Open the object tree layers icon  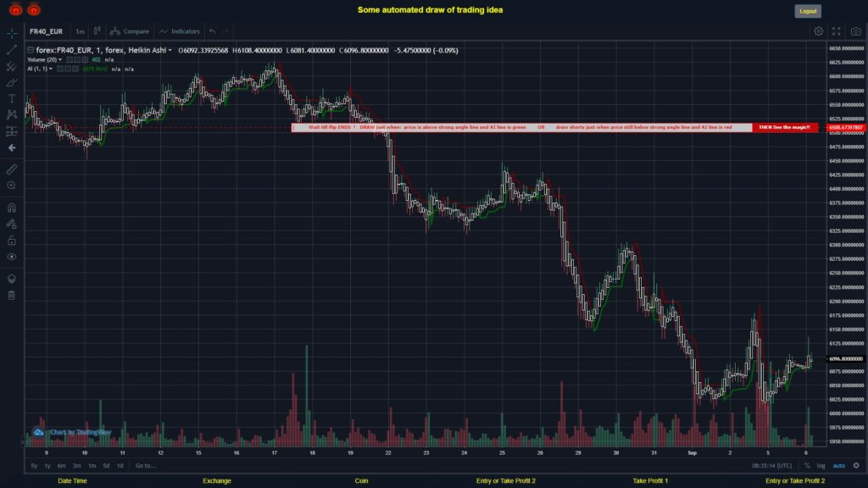(x=12, y=278)
